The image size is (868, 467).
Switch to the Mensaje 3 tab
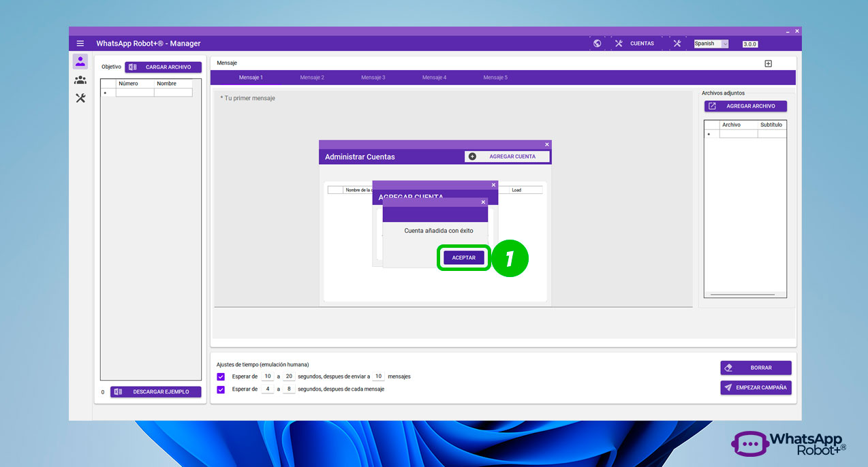click(373, 78)
